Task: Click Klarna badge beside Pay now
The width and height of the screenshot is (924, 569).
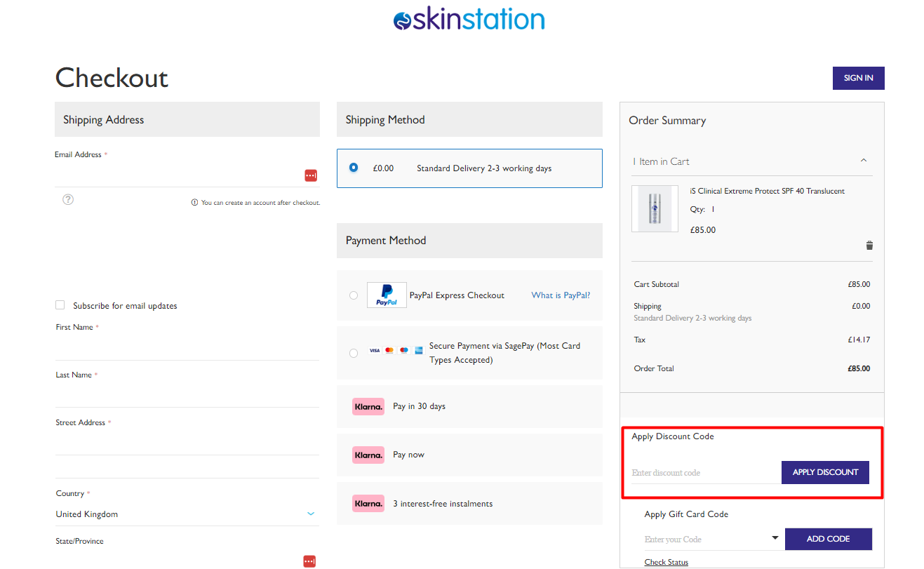Action: (x=368, y=455)
